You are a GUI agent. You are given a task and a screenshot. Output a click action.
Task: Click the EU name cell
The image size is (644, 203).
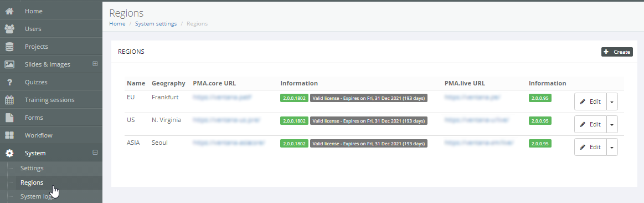click(131, 97)
